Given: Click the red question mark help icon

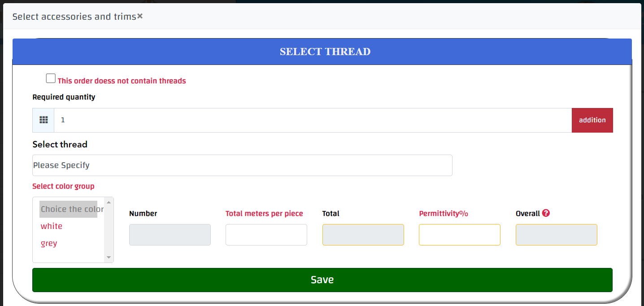Looking at the screenshot, I should (x=546, y=213).
